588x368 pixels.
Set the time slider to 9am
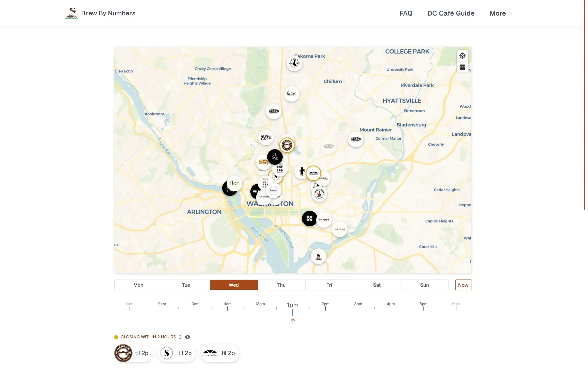click(x=162, y=306)
